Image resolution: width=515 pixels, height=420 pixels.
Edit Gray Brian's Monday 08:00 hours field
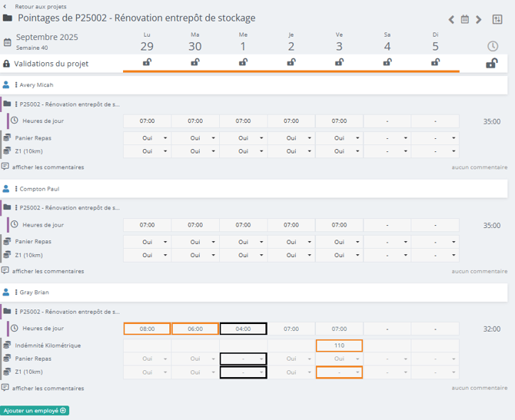[x=147, y=329]
